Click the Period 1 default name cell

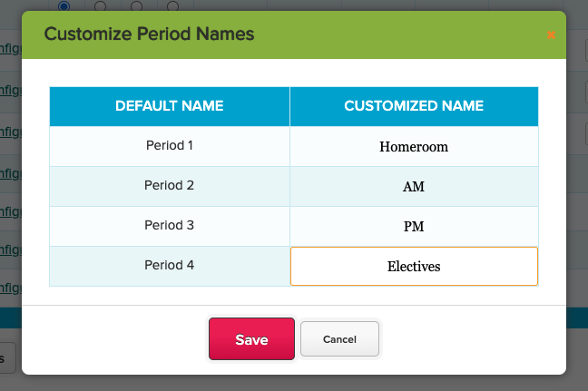pyautogui.click(x=170, y=145)
